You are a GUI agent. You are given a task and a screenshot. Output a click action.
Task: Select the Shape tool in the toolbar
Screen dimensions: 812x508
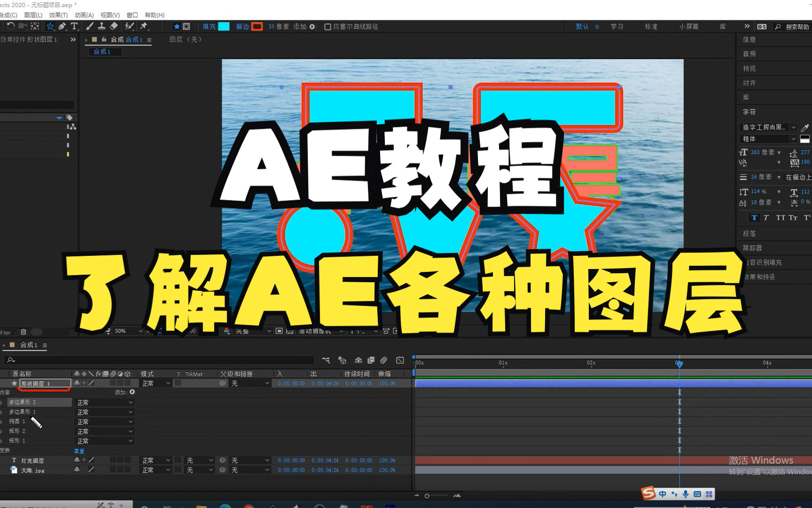click(x=50, y=26)
